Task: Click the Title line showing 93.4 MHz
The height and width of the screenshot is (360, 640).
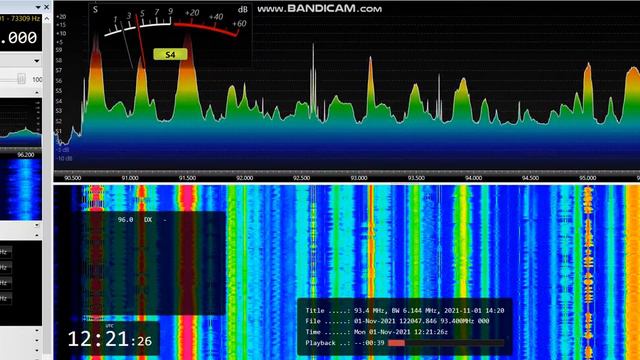Action: [404, 311]
